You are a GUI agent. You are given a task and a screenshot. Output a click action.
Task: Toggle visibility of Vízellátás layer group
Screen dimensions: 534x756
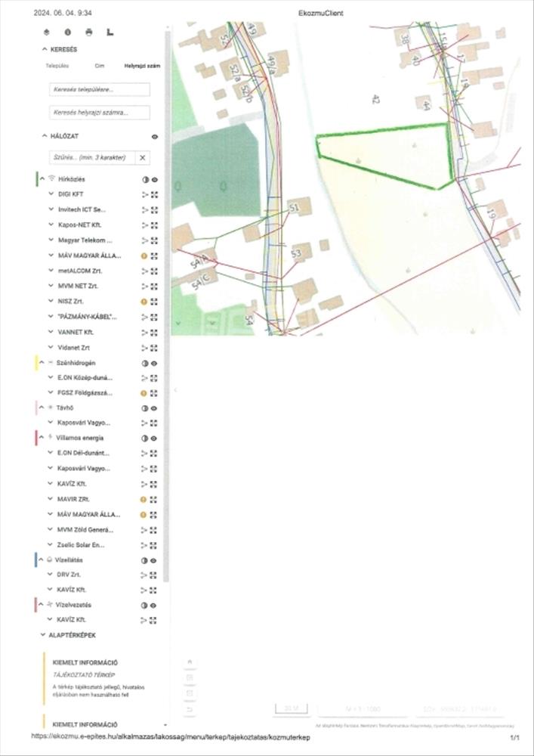(155, 560)
